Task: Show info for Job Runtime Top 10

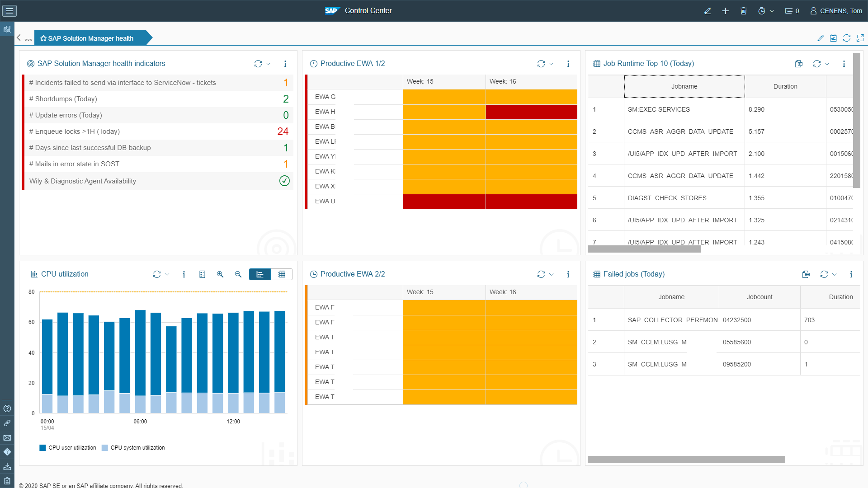Action: [844, 64]
